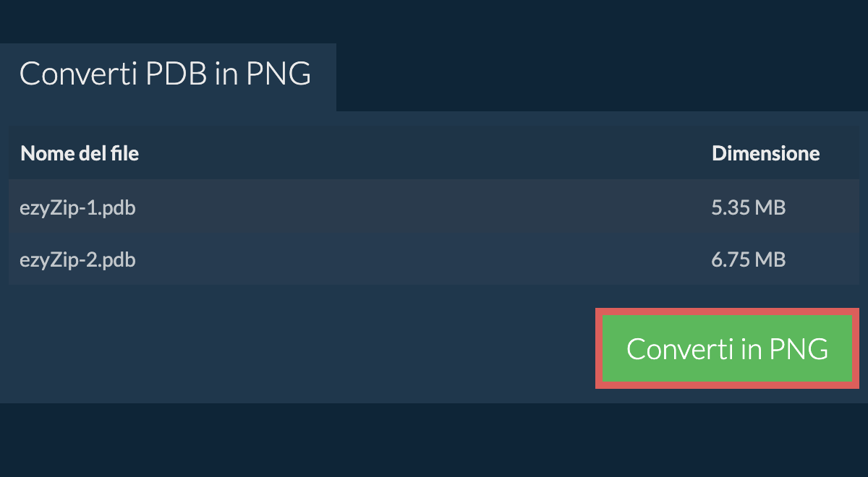Click empty middle of the ezyZip-2.pdb row
Image resolution: width=868 pixels, height=477 pixels.
coord(420,259)
